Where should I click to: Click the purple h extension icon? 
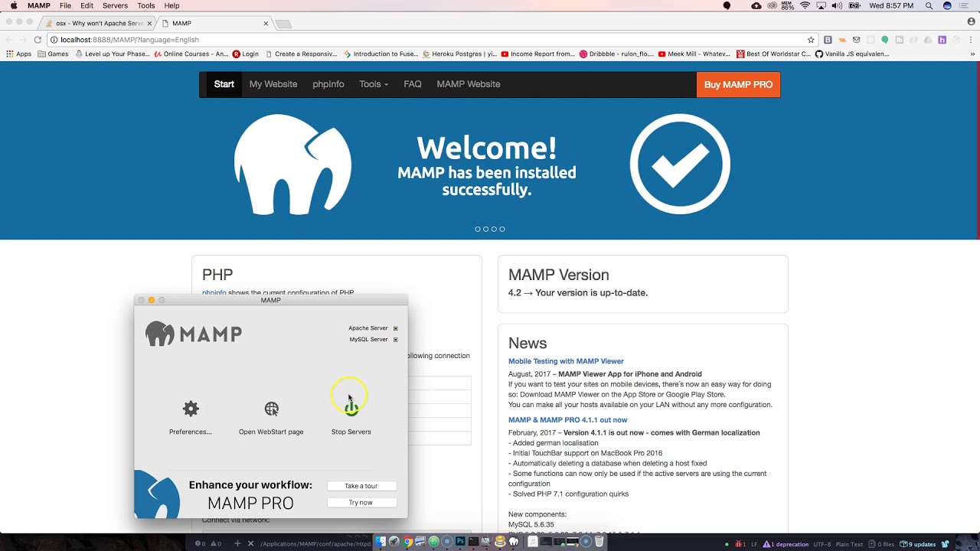coord(942,40)
